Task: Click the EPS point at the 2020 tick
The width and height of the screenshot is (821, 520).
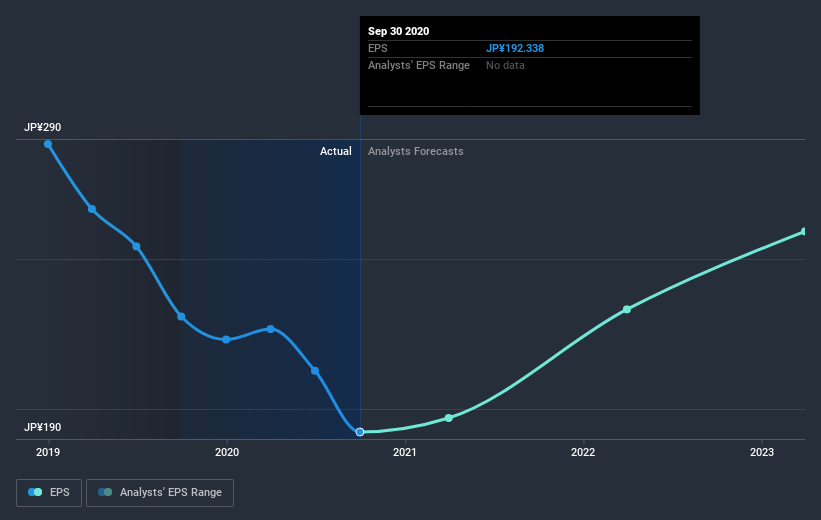Action: pyautogui.click(x=226, y=339)
